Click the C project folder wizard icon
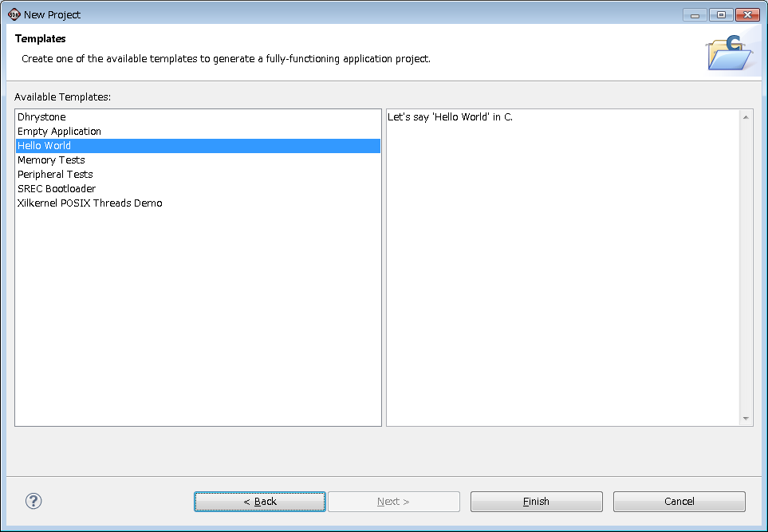This screenshot has height=532, width=768. point(729,52)
